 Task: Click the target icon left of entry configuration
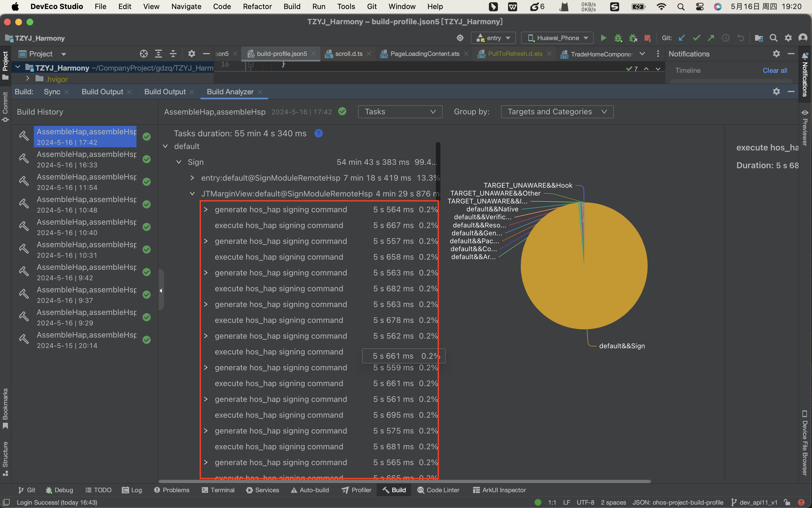click(460, 38)
